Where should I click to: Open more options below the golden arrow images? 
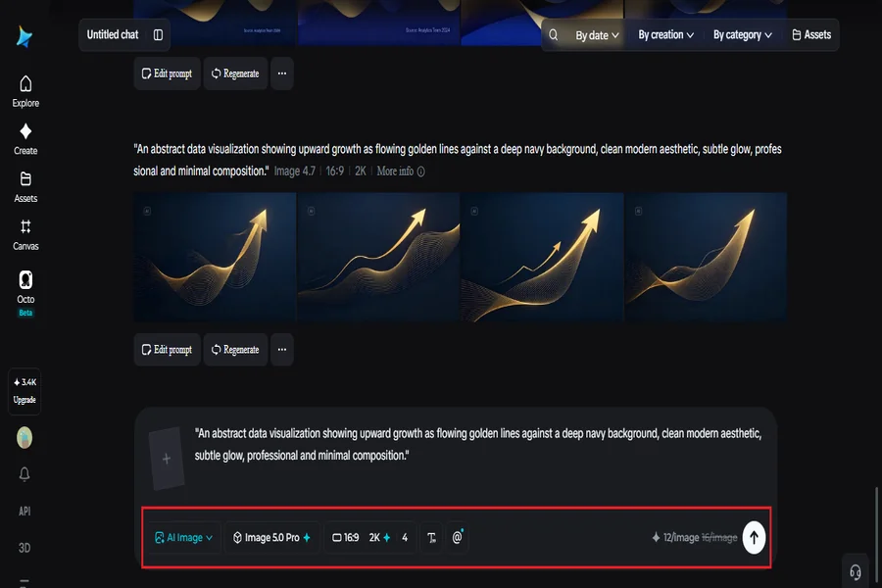pos(282,350)
